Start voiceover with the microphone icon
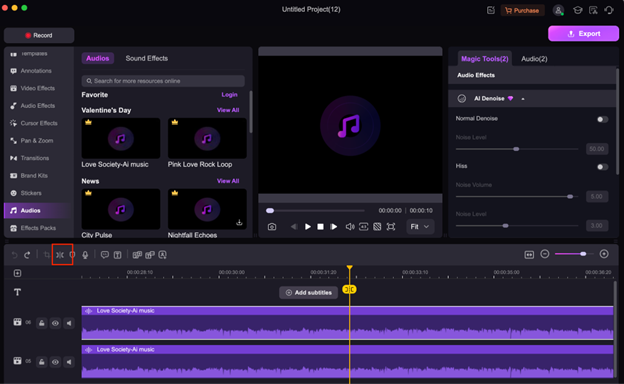 click(x=85, y=255)
